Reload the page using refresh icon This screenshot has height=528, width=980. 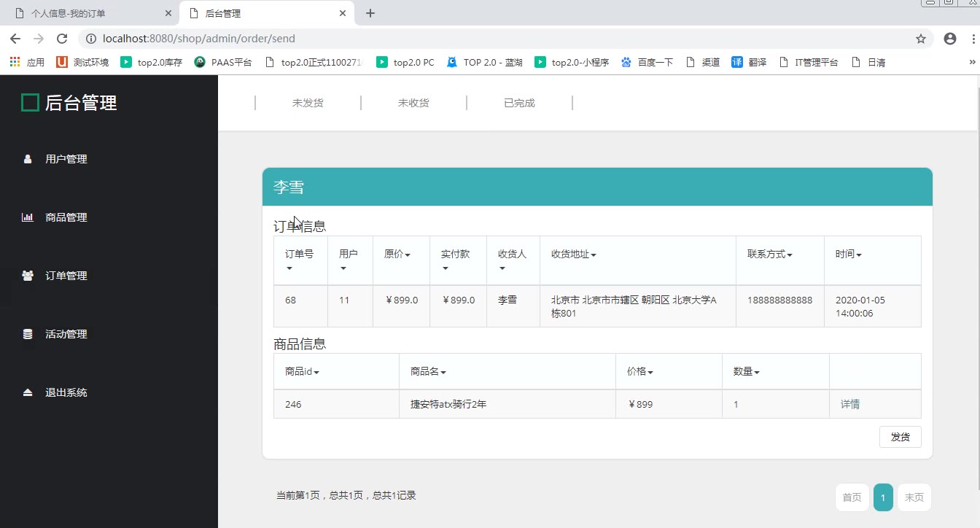click(62, 39)
